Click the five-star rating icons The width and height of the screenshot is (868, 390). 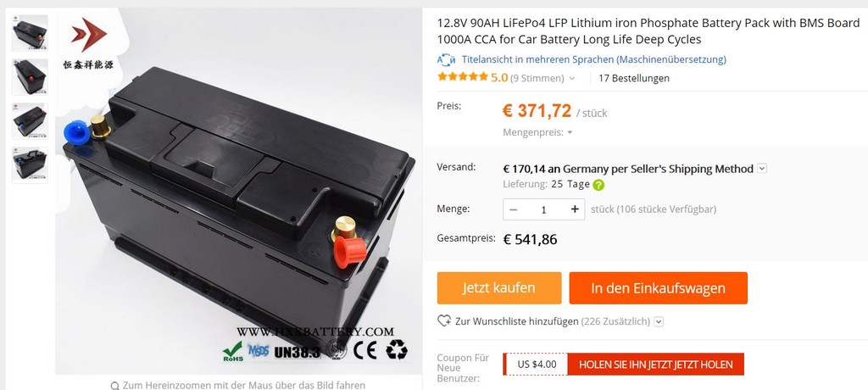point(462,77)
